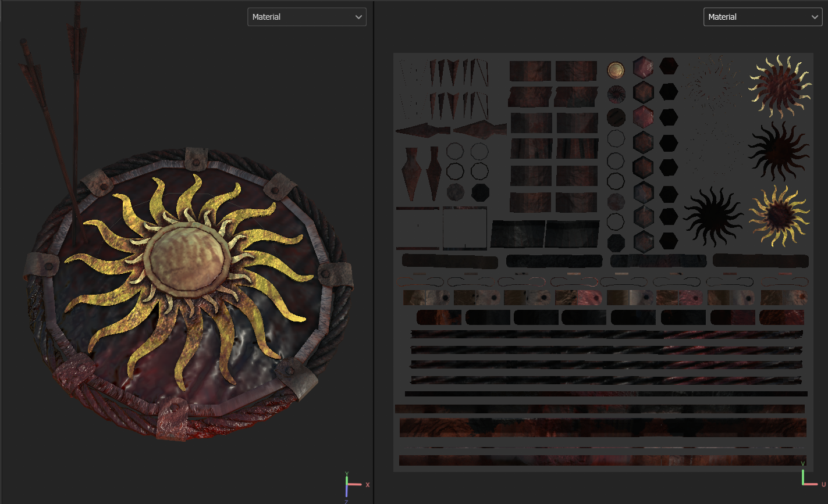Open the left panel's Material dropdown

pyautogui.click(x=307, y=17)
